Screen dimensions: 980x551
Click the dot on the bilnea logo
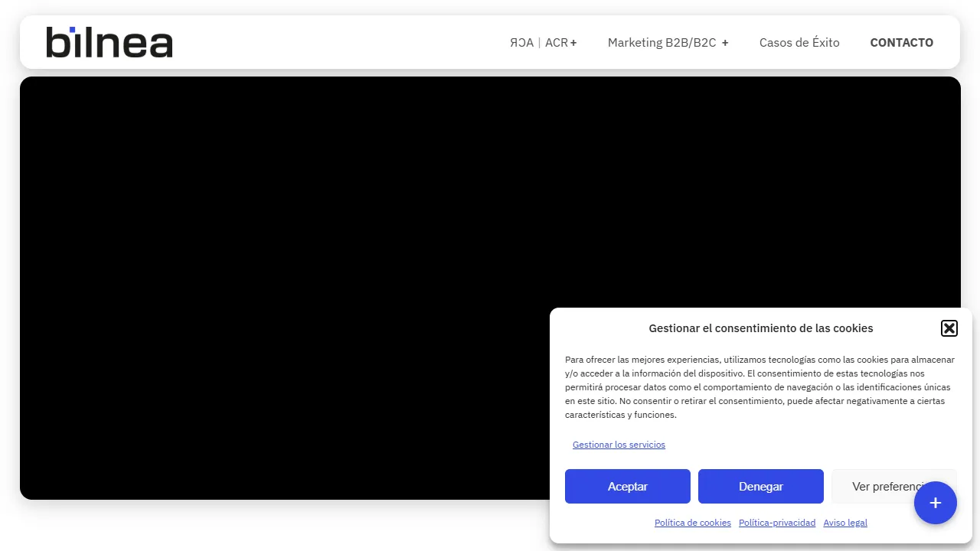coord(73,28)
